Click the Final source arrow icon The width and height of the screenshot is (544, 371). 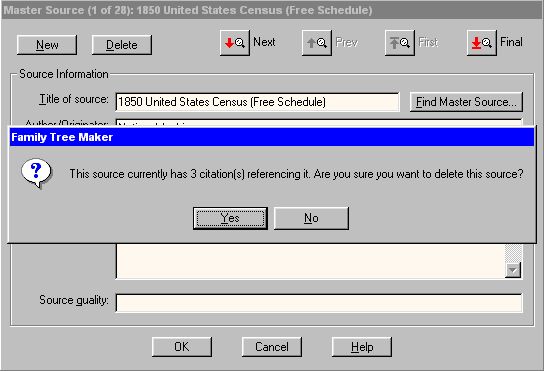(482, 43)
